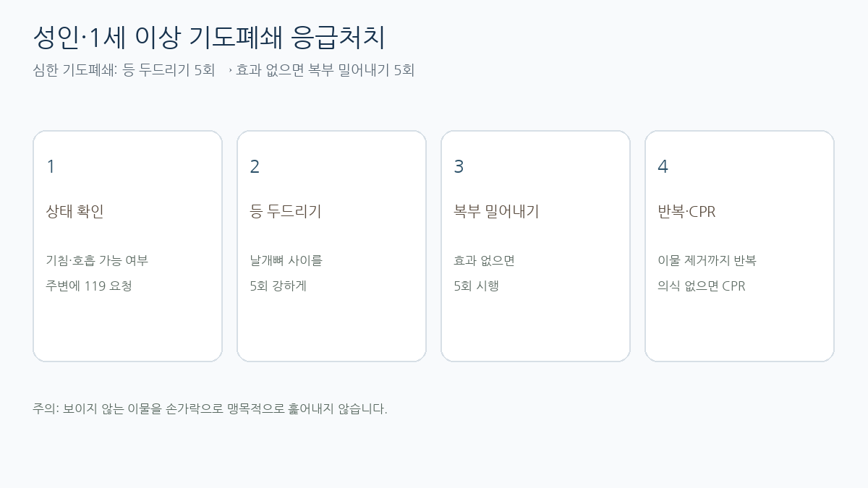Click the number 4 on fourth card
The width and height of the screenshot is (868, 488).
click(663, 167)
